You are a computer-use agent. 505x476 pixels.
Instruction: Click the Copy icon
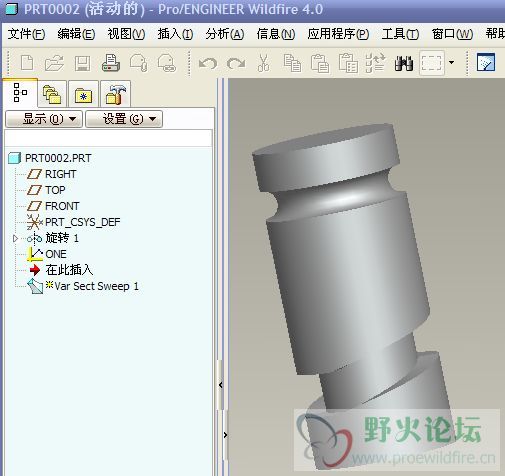pos(292,63)
